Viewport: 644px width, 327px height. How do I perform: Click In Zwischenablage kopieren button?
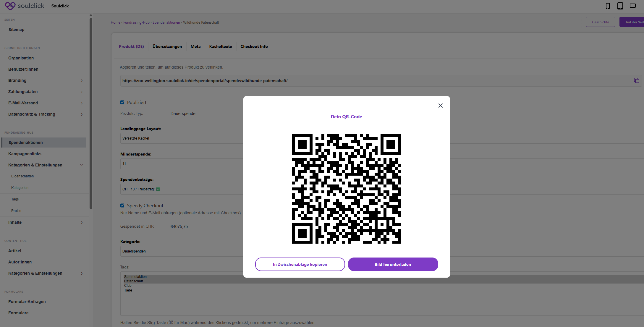pyautogui.click(x=300, y=264)
